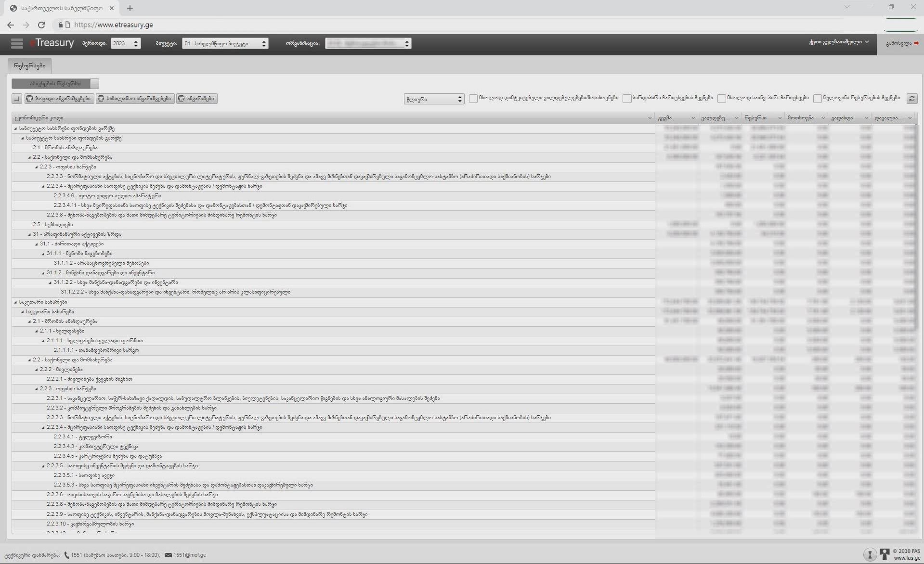Viewport: 924px width, 564px height.
Task: Click the printer icon on ზოგადი ანგარიშგებები
Action: [29, 99]
